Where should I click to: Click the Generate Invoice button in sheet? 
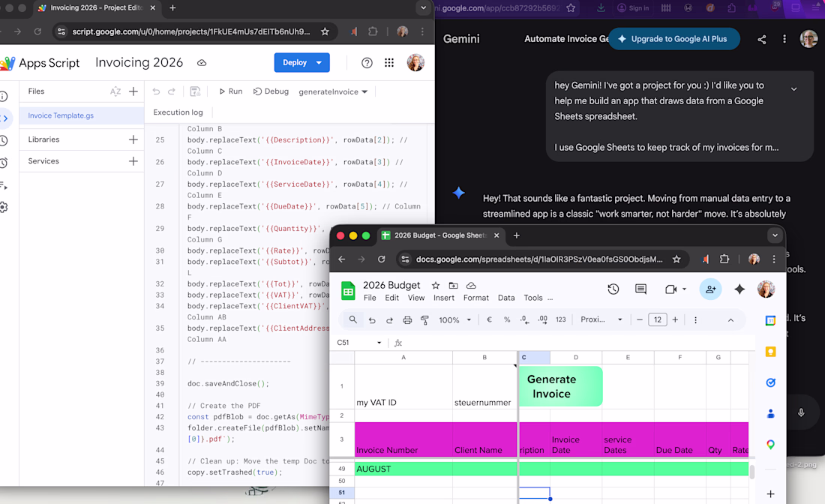click(x=560, y=387)
